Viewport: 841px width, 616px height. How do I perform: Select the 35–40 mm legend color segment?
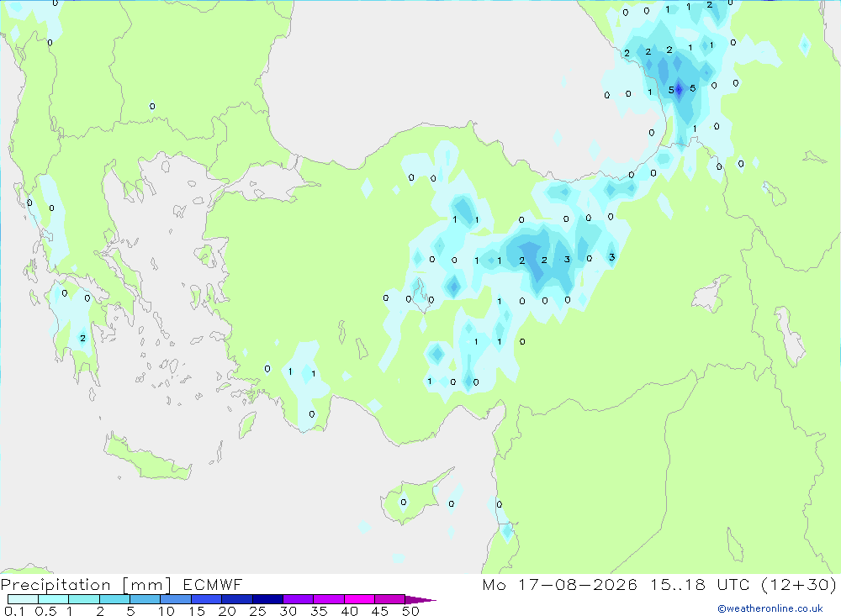[328, 599]
